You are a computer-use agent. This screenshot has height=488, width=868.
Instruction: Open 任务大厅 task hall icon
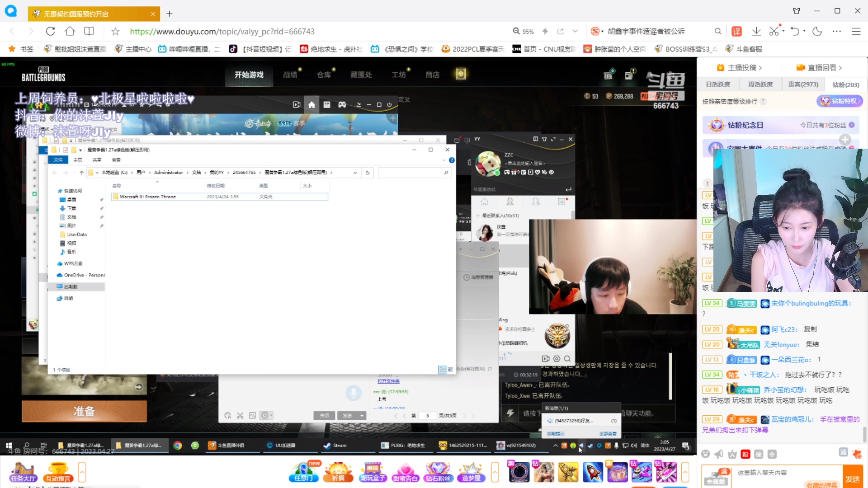pos(24,473)
